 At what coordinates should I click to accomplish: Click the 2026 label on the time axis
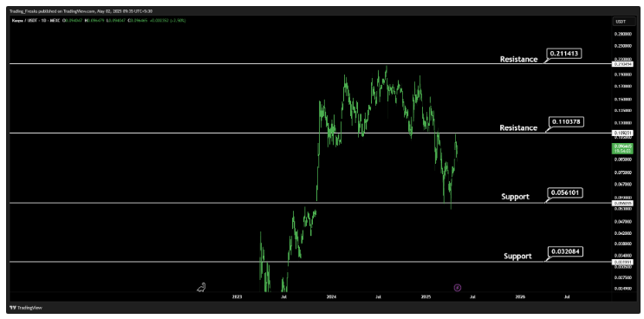(x=520, y=296)
